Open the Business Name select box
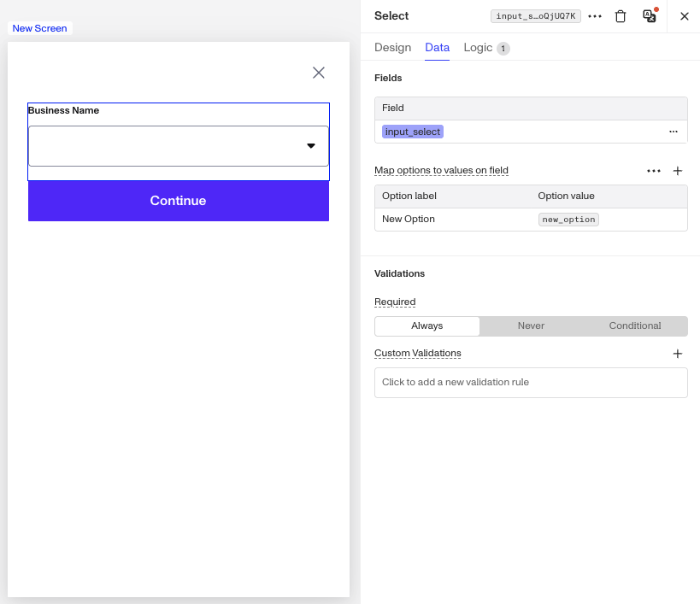This screenshot has width=700, height=604. 179,146
